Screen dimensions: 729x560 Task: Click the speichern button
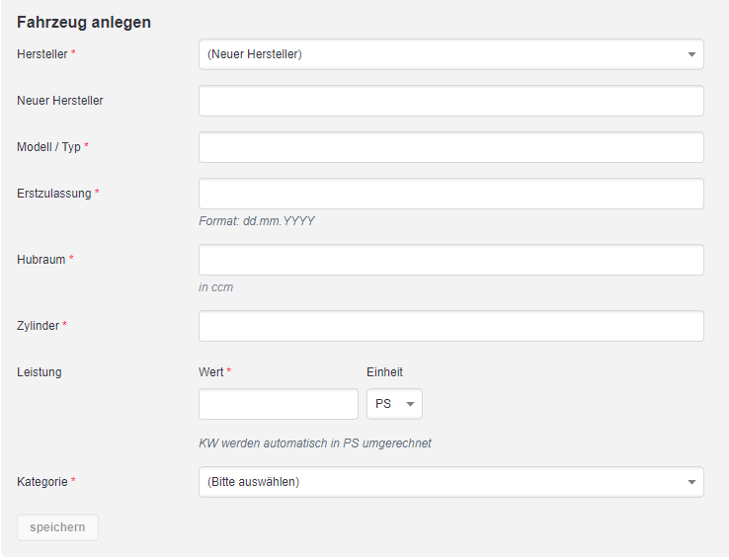(57, 527)
